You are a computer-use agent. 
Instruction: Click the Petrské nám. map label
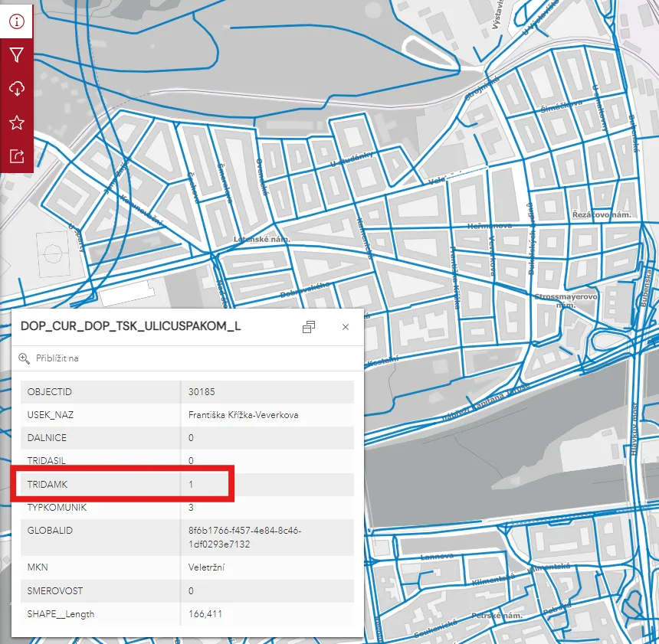[x=497, y=616]
